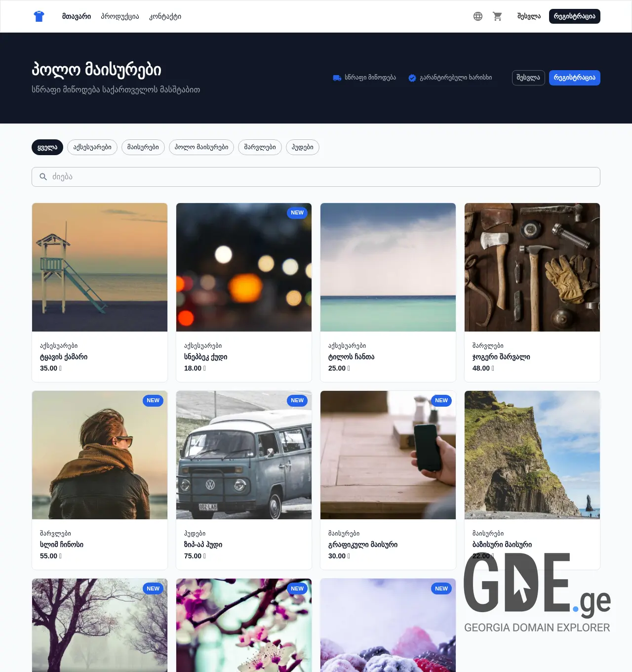Open the ტყავის ქამარი product title

tap(64, 357)
